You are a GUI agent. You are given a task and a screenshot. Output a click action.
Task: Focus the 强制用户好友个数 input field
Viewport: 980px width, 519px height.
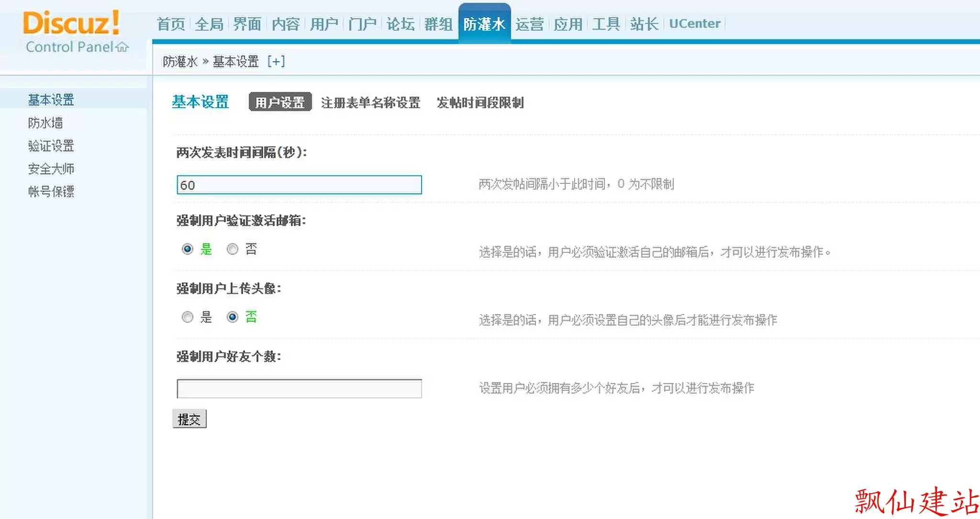pyautogui.click(x=299, y=388)
